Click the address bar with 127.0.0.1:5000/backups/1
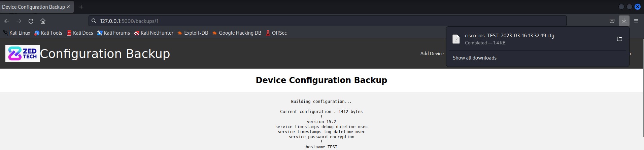 pyautogui.click(x=327, y=21)
